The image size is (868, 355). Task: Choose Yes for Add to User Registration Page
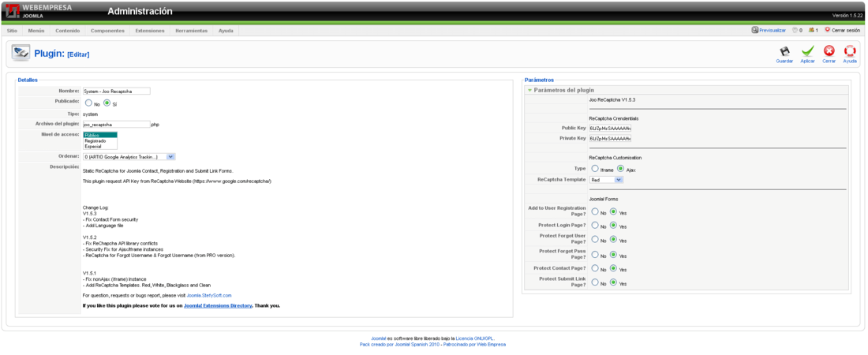point(613,211)
